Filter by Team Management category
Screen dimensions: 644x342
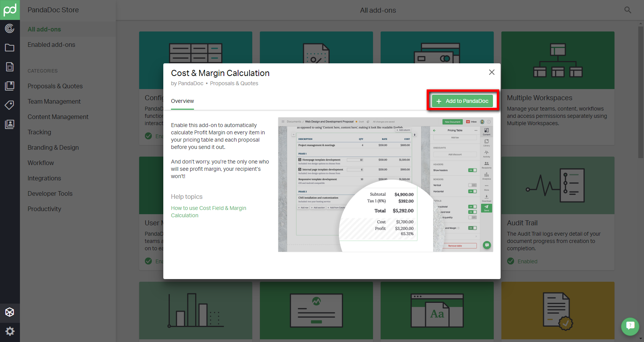click(x=54, y=101)
